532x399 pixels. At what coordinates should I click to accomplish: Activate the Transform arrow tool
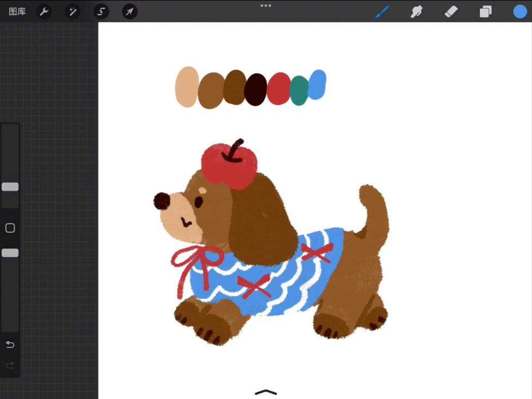point(129,11)
